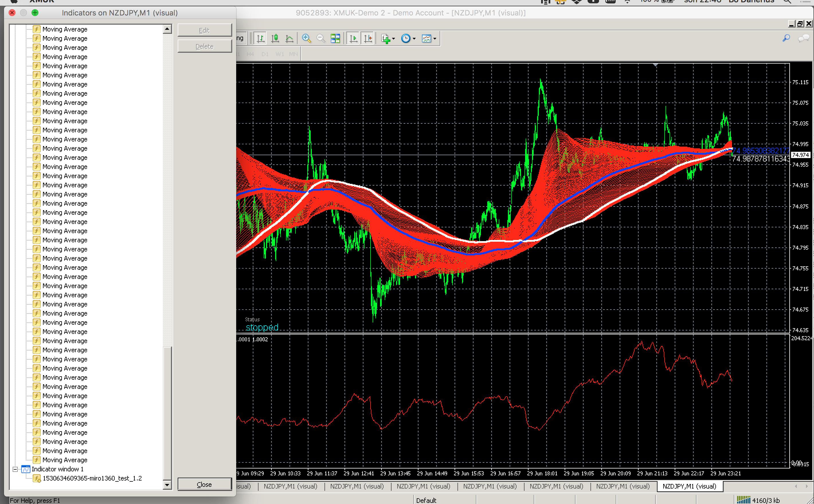
Task: Click the 204.5224 indicator scale value
Action: tap(802, 338)
